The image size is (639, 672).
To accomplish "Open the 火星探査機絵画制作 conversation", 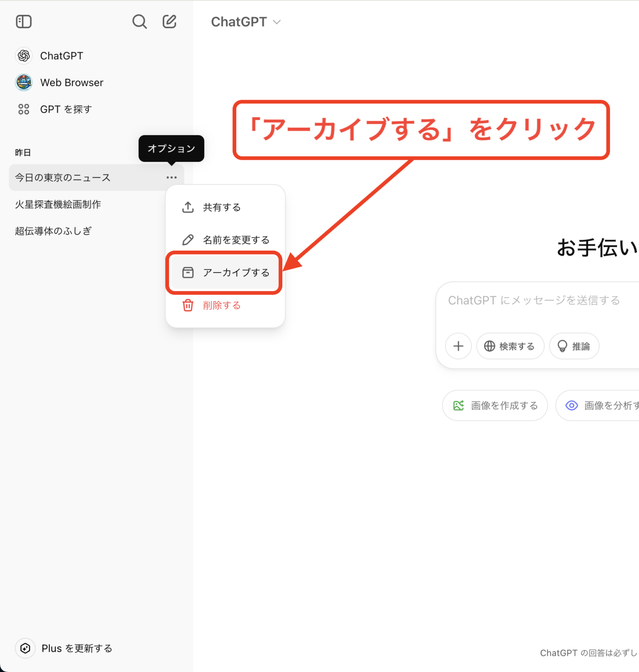I will coord(58,204).
